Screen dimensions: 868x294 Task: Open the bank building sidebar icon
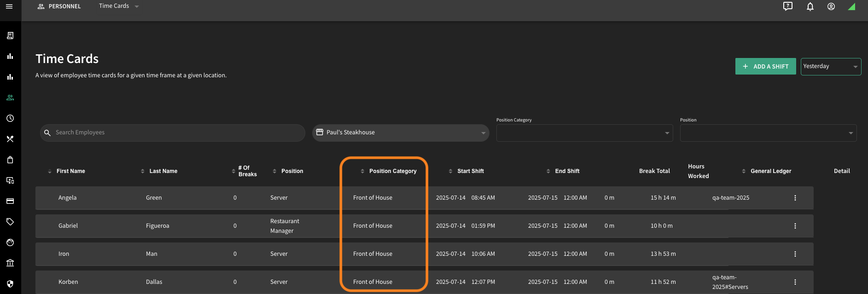click(10, 263)
